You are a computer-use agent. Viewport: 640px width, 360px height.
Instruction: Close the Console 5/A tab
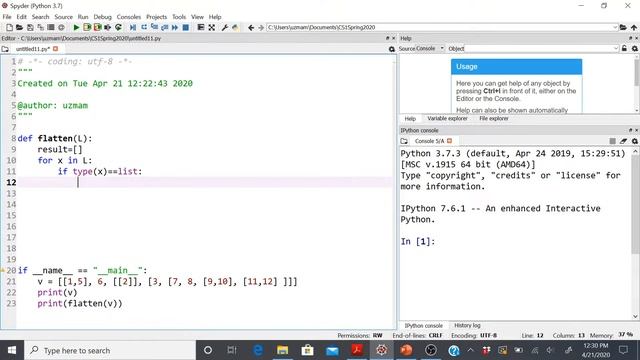(x=449, y=141)
